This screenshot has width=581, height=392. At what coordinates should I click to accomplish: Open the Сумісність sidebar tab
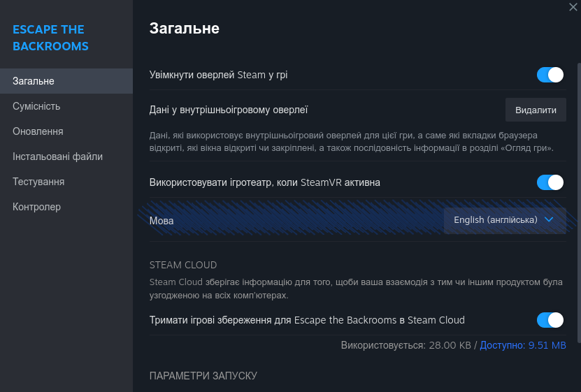pos(66,106)
